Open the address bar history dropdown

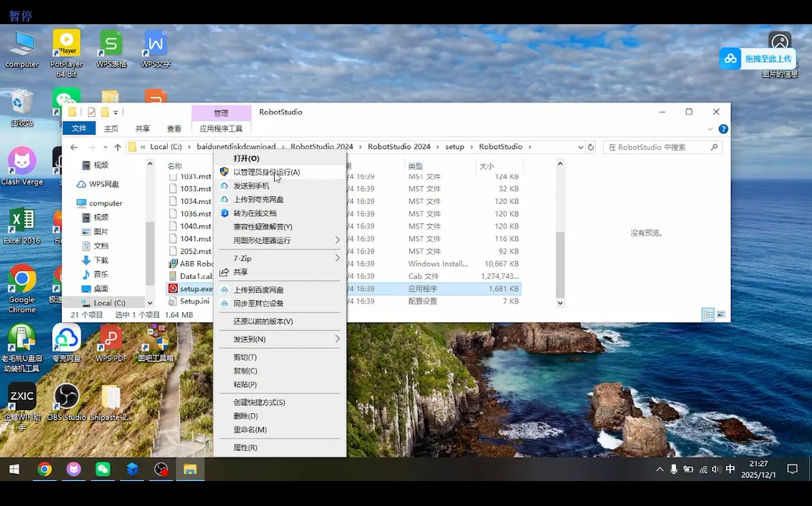click(x=581, y=146)
